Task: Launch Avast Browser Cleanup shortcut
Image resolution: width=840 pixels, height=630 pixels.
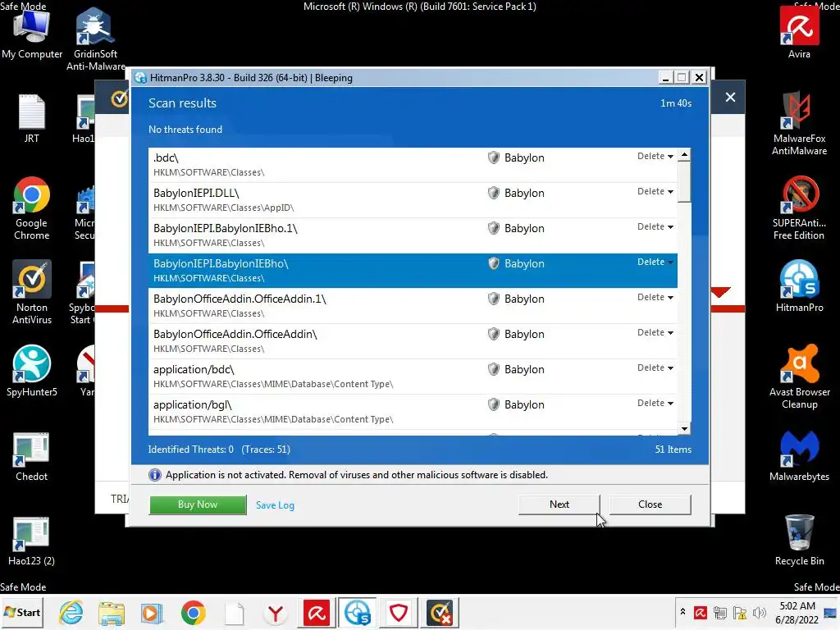Action: tap(799, 377)
